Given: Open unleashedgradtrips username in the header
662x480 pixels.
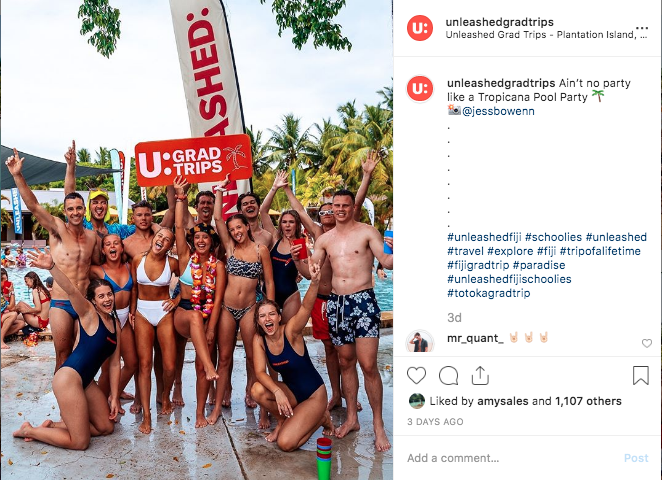Looking at the screenshot, I should [x=499, y=22].
